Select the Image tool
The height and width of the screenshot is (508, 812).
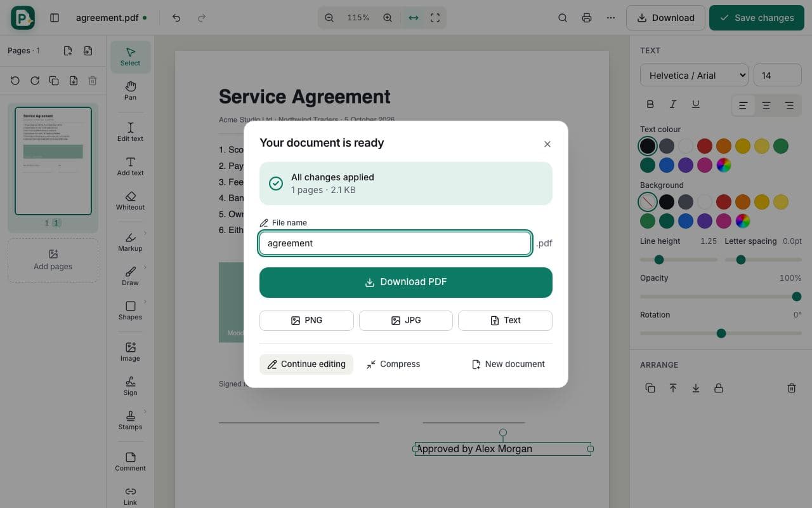[130, 352]
